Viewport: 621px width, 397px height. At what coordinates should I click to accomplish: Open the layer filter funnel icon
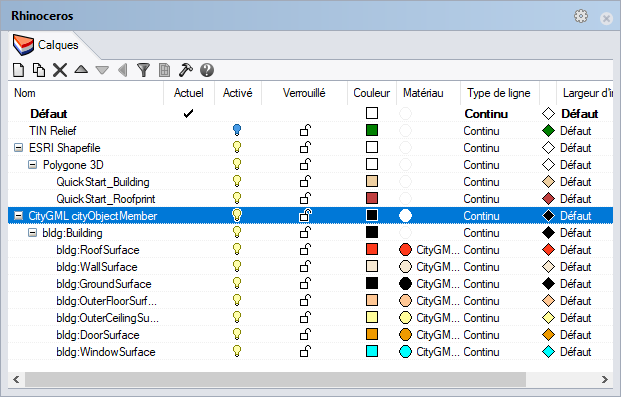click(143, 70)
